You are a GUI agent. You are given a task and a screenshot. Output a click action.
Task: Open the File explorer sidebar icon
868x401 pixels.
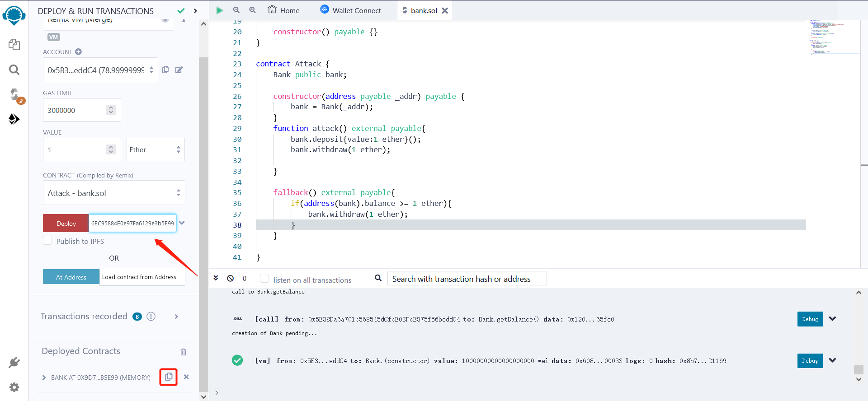tap(14, 44)
